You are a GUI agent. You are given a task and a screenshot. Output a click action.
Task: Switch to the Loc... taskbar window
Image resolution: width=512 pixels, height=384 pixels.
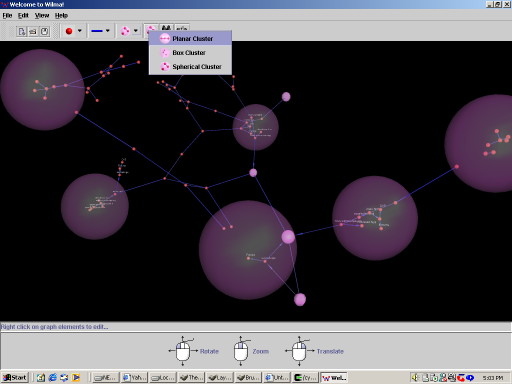[162, 377]
